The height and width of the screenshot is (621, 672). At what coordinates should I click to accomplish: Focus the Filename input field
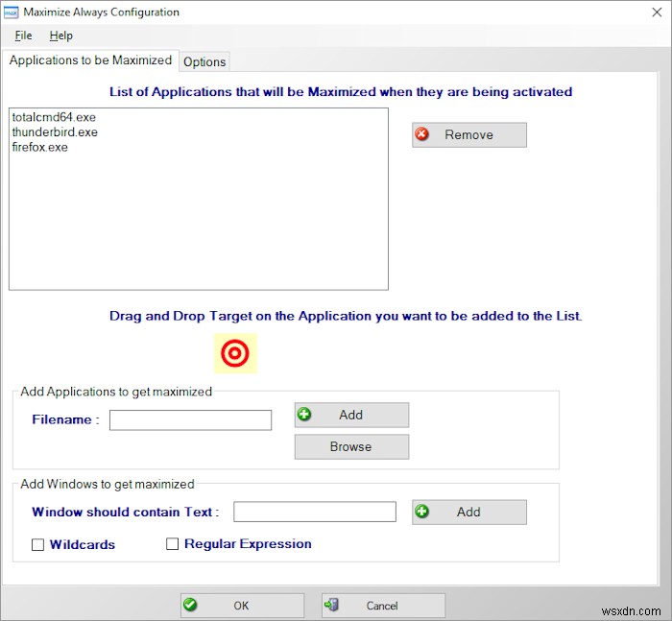tap(190, 420)
